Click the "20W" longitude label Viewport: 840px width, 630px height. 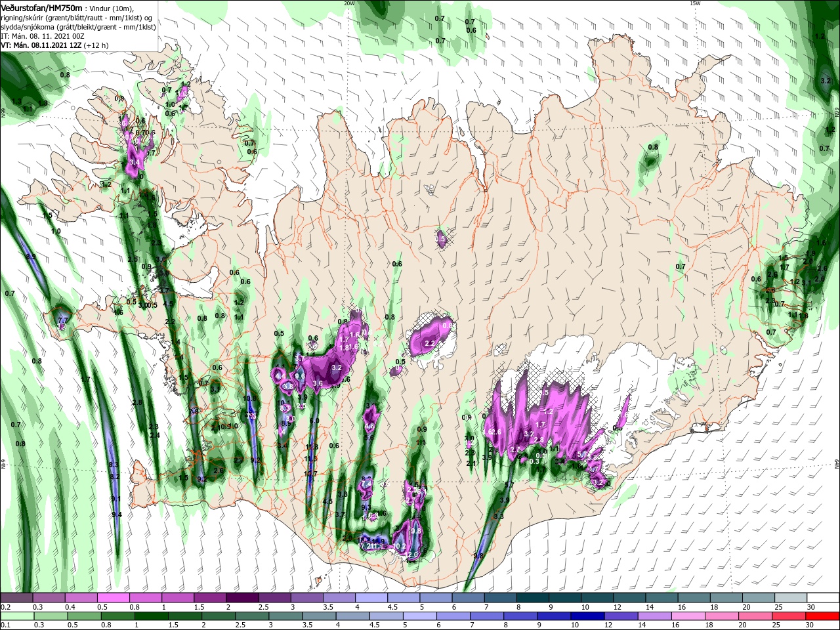pos(349,3)
